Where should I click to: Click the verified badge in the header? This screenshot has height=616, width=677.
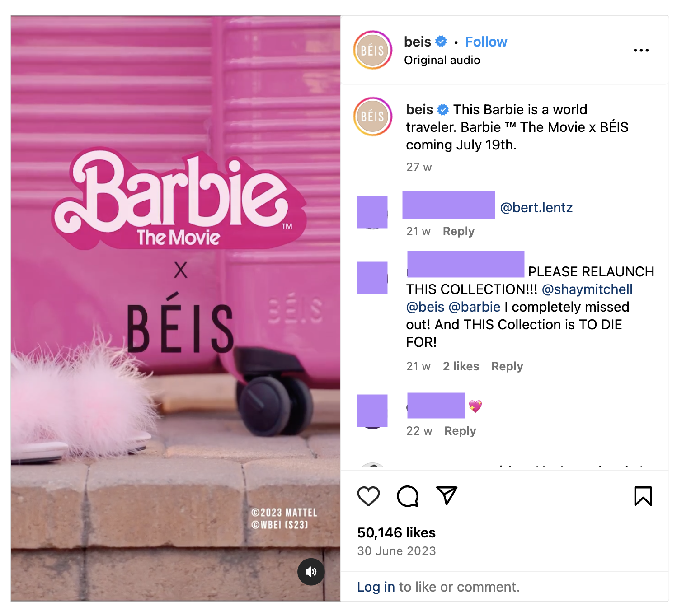coord(441,42)
